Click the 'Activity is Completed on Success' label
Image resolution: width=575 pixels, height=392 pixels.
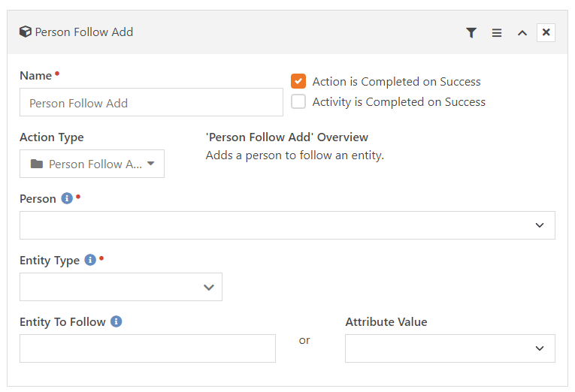[398, 102]
